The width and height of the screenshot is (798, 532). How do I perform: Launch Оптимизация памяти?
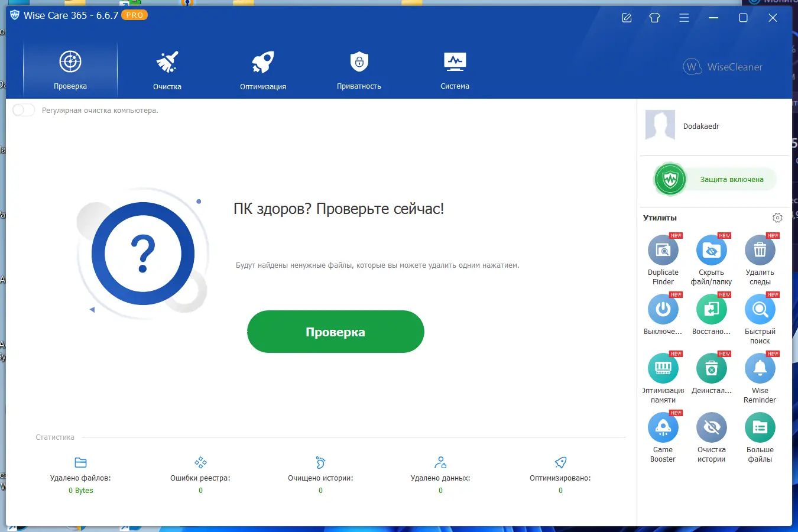663,368
